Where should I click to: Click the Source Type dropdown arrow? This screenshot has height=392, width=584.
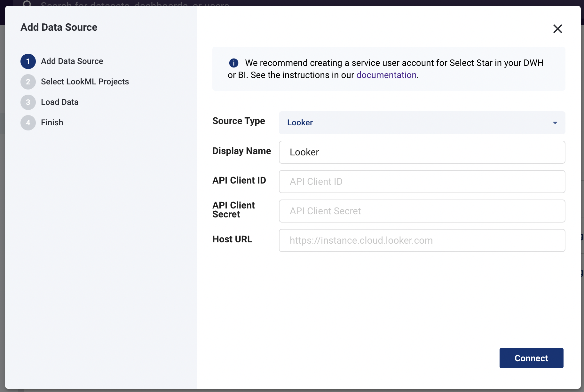pos(555,123)
